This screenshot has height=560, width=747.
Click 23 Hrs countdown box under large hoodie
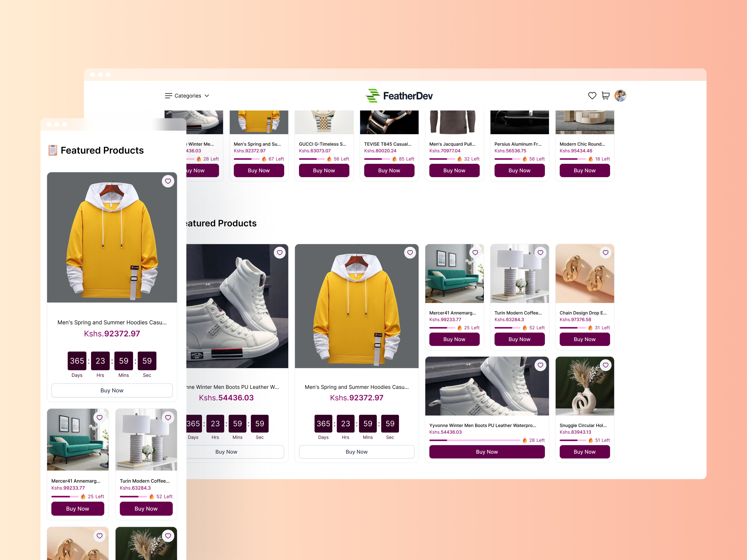(x=345, y=424)
